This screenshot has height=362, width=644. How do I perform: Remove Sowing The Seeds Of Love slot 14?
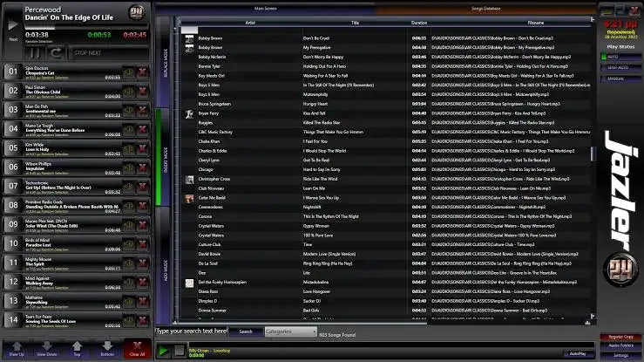click(143, 320)
